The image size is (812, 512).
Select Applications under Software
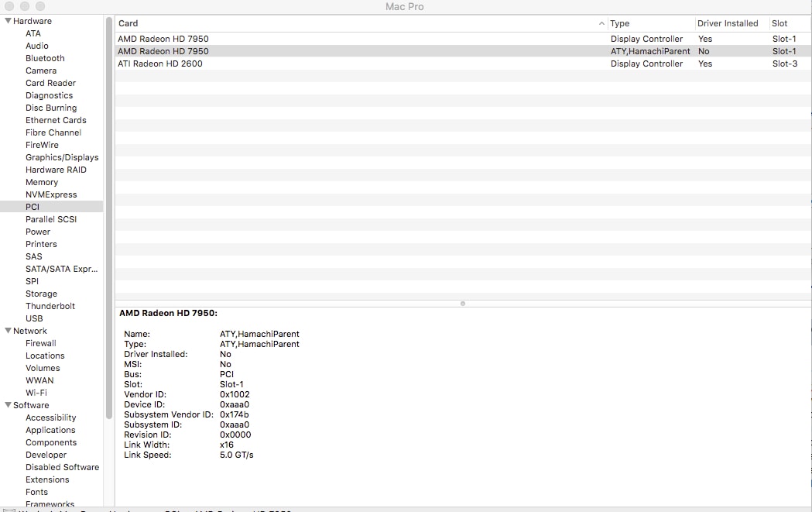(50, 430)
